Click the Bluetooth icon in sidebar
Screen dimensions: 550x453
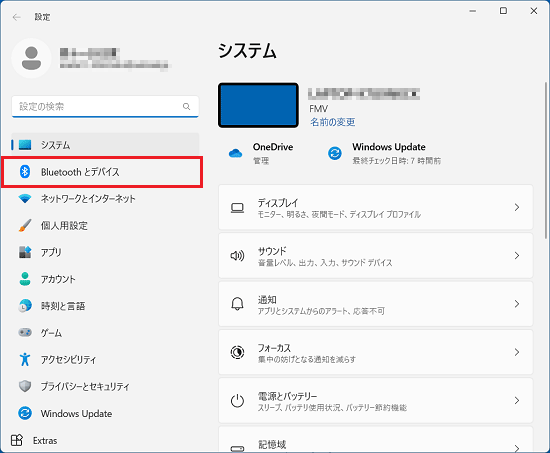click(25, 172)
